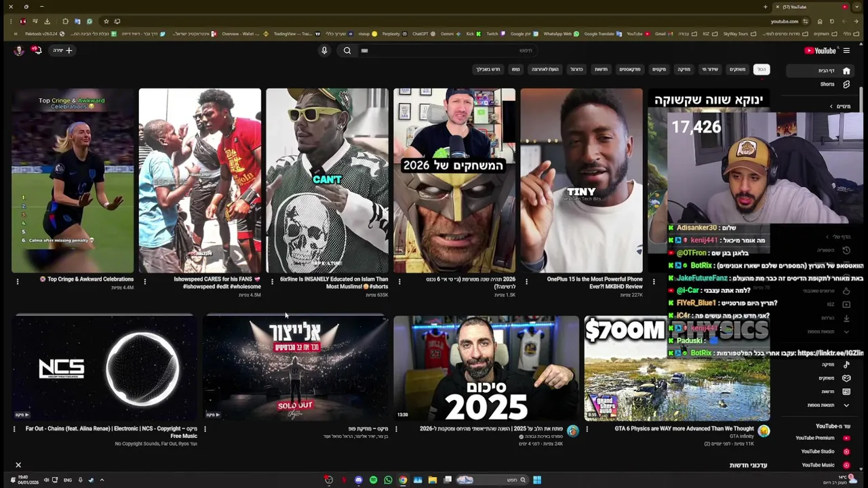Open Shorts in the sidebar
Viewport: 868px width, 488px height.
834,85
